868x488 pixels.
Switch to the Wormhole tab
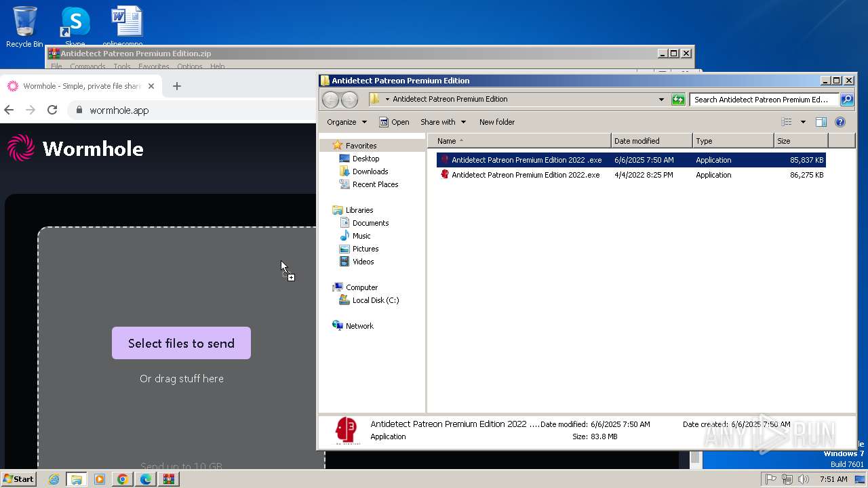tap(80, 86)
